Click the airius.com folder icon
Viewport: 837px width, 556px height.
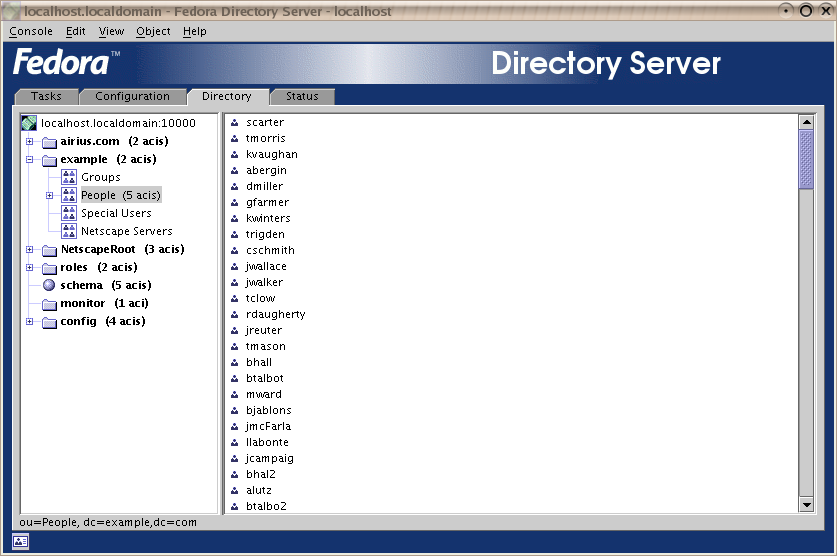[x=50, y=142]
